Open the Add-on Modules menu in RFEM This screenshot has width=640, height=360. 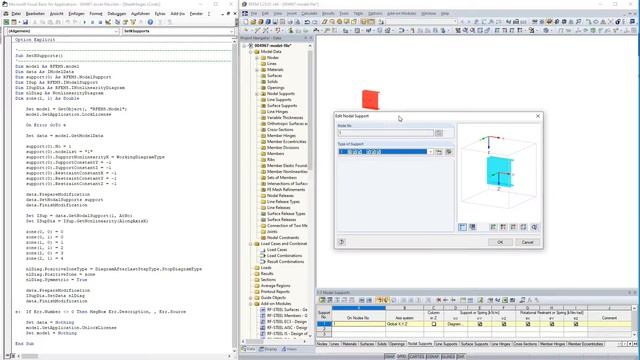point(402,13)
